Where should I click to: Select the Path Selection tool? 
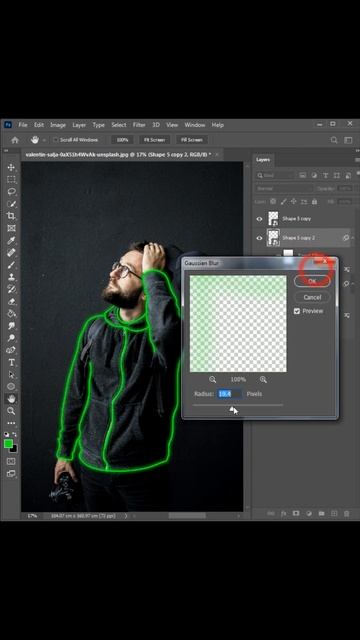click(11, 374)
